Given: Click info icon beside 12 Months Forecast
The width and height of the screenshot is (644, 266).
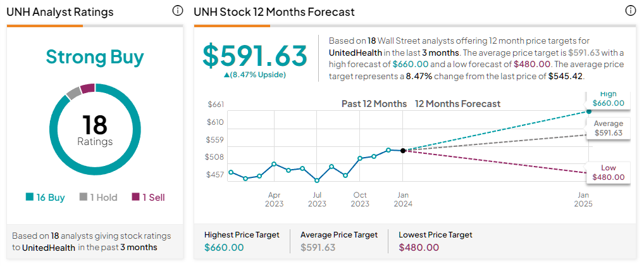Looking at the screenshot, I should point(631,11).
